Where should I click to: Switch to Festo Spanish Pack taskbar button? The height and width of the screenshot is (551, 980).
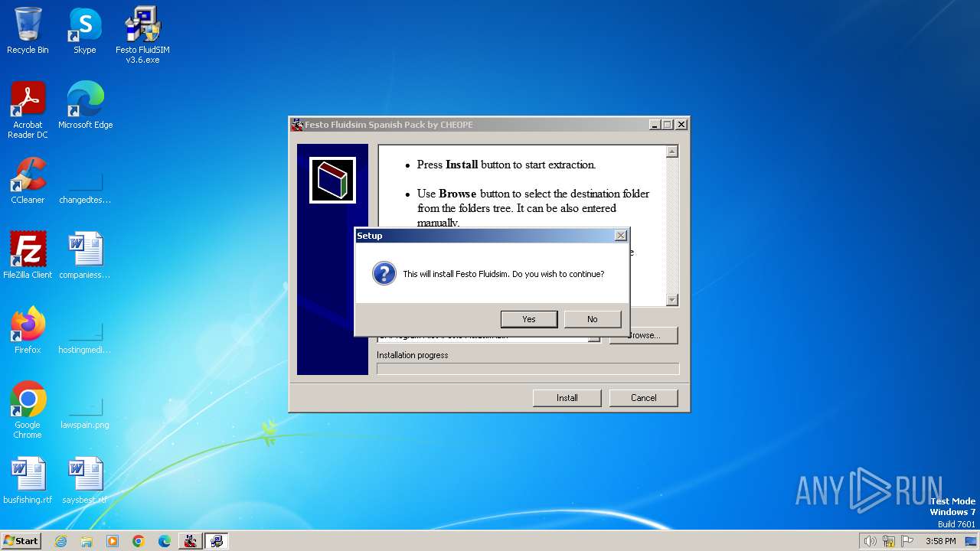point(191,541)
